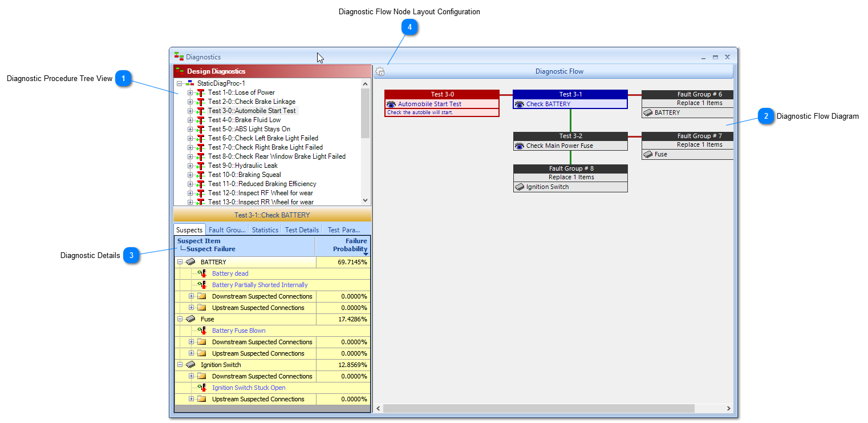Switch to the Suspects tab

coord(189,229)
